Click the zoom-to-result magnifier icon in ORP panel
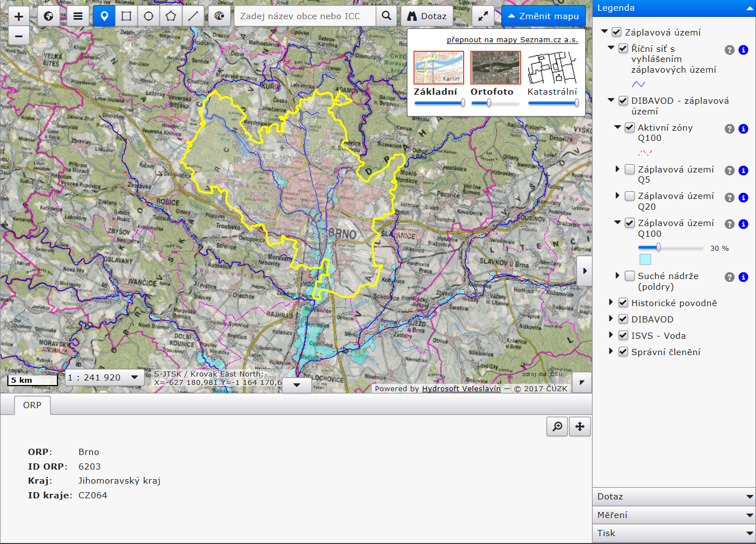The height and width of the screenshot is (544, 756). pos(557,427)
